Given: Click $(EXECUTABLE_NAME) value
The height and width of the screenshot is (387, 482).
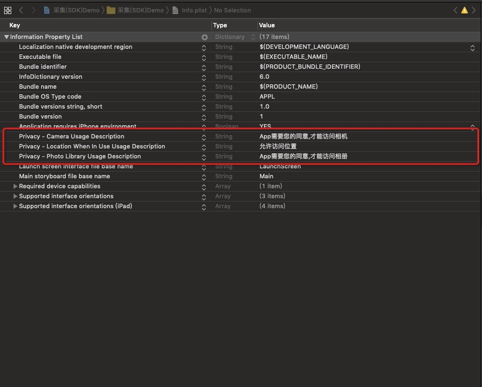Looking at the screenshot, I should coord(293,57).
